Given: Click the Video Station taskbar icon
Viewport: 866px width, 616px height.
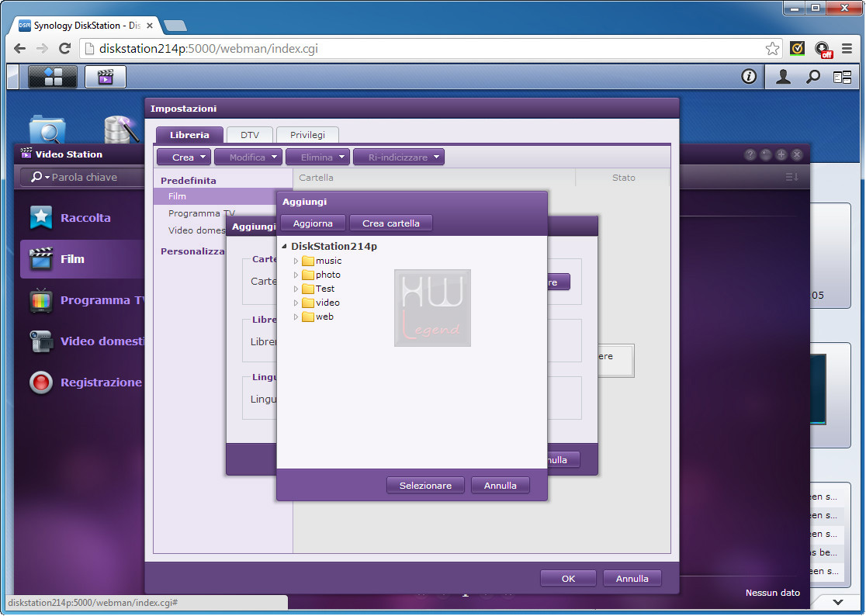Looking at the screenshot, I should (106, 77).
